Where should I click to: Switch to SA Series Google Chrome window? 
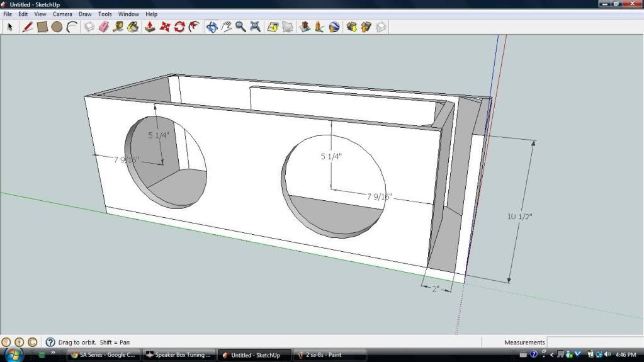click(x=103, y=355)
